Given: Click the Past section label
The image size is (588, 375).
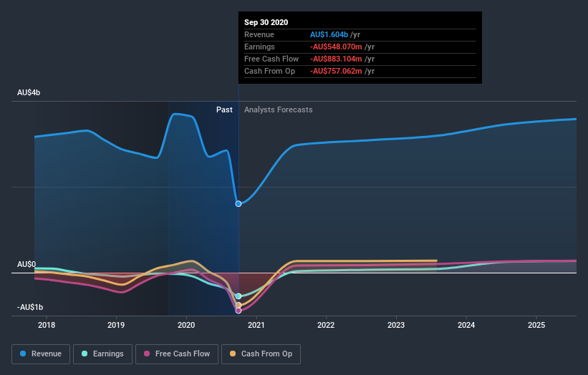Looking at the screenshot, I should coord(224,109).
